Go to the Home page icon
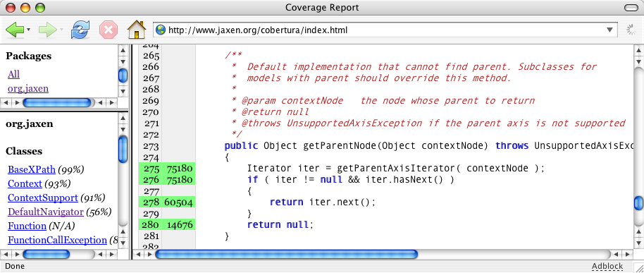This screenshot has height=273, width=644. coord(137,30)
